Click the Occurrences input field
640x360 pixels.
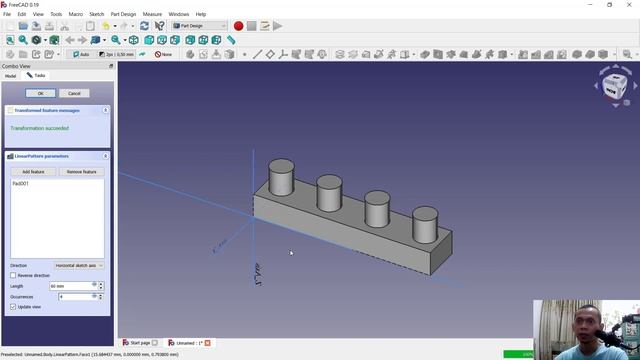78,297
